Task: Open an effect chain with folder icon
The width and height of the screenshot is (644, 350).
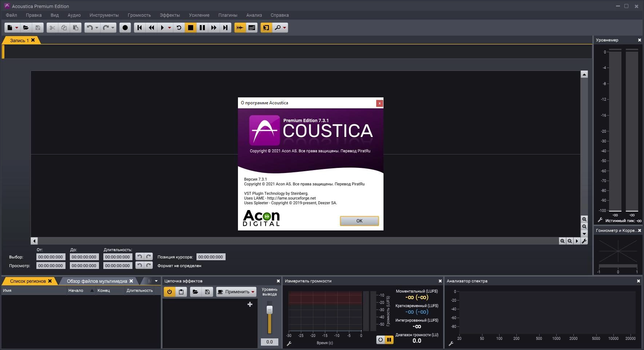Action: click(195, 292)
